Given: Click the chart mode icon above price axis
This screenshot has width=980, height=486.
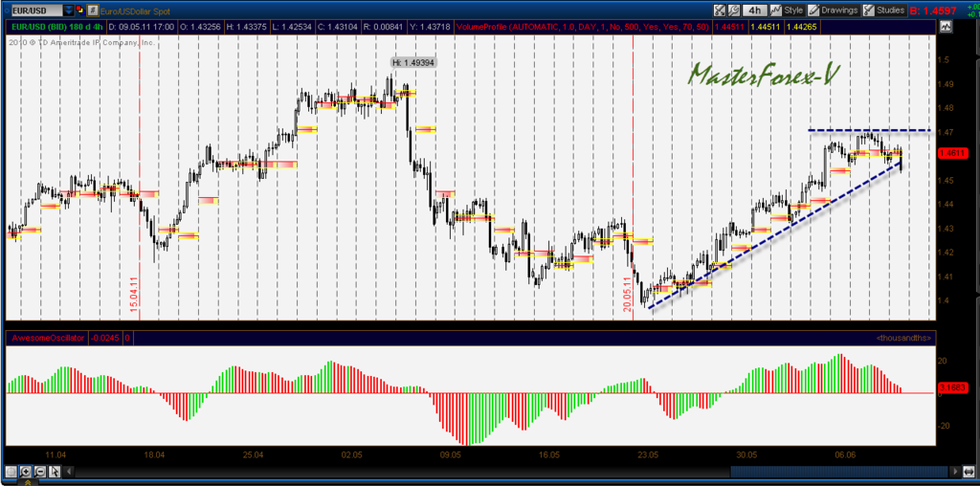Looking at the screenshot, I should [x=946, y=27].
